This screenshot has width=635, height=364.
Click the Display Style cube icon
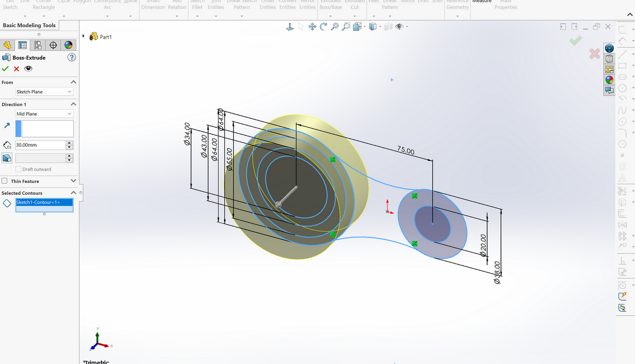tap(372, 27)
